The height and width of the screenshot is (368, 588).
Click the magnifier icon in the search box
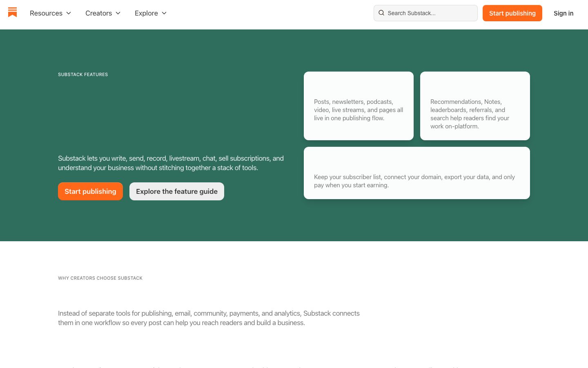[x=381, y=13]
